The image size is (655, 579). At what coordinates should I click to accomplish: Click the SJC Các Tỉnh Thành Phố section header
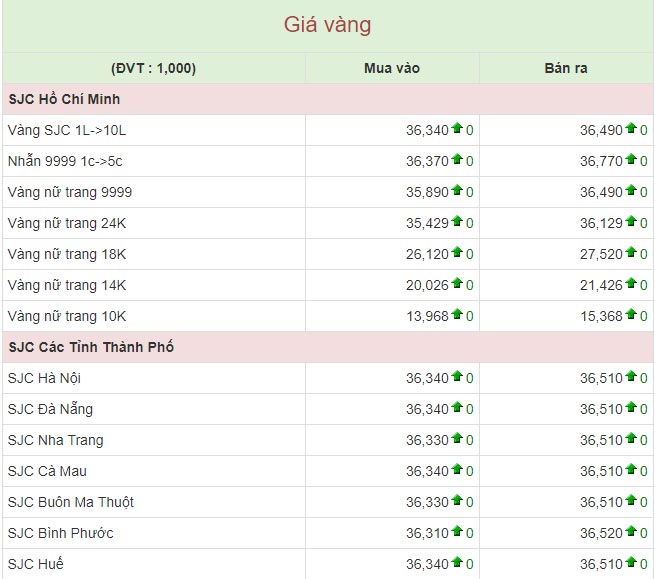(91, 347)
